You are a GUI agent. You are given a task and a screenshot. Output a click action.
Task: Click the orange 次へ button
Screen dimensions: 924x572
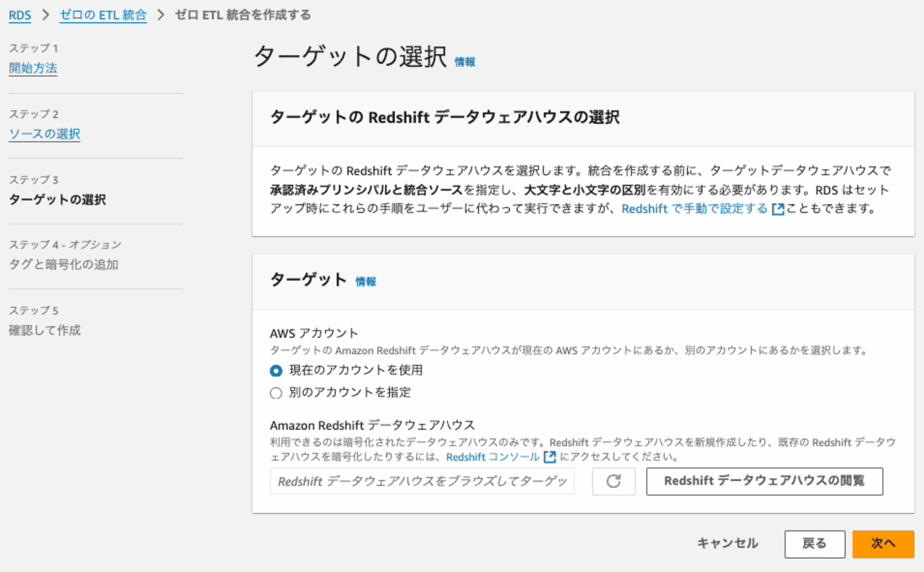point(883,544)
